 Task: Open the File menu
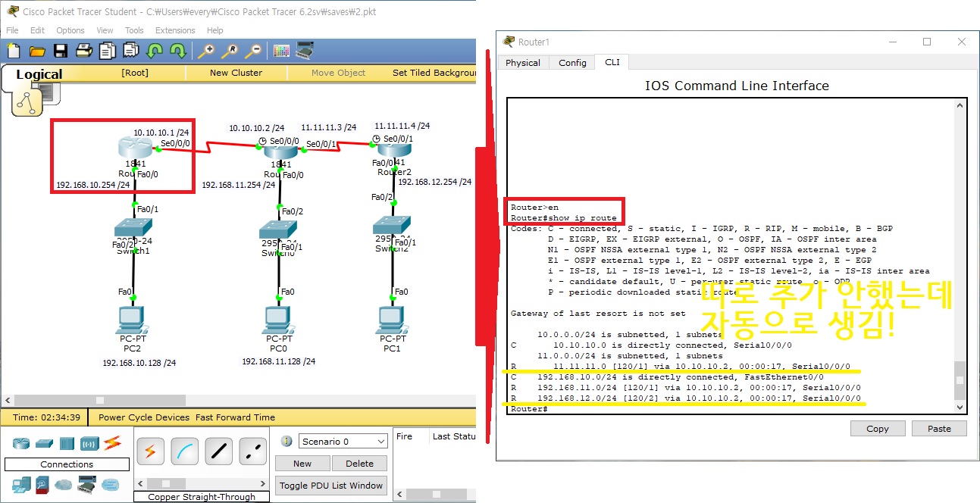point(12,30)
